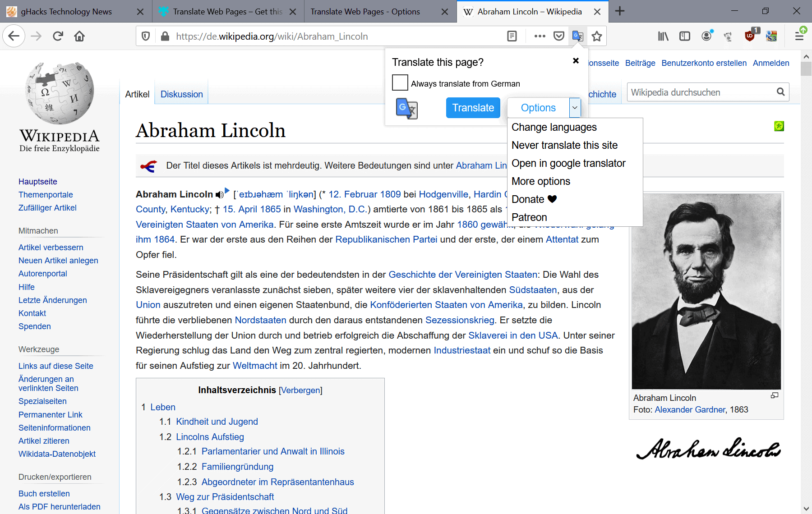Click the green featured-article star icon

click(779, 126)
